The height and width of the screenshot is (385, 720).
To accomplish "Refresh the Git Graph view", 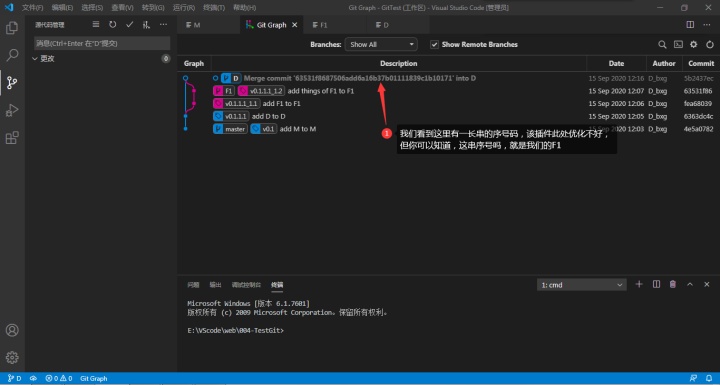I will point(710,45).
